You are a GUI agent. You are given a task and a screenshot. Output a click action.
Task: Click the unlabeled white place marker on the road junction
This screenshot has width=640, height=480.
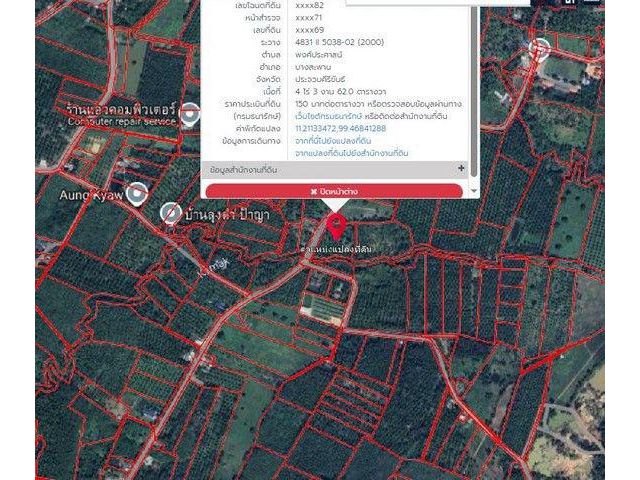point(539,49)
